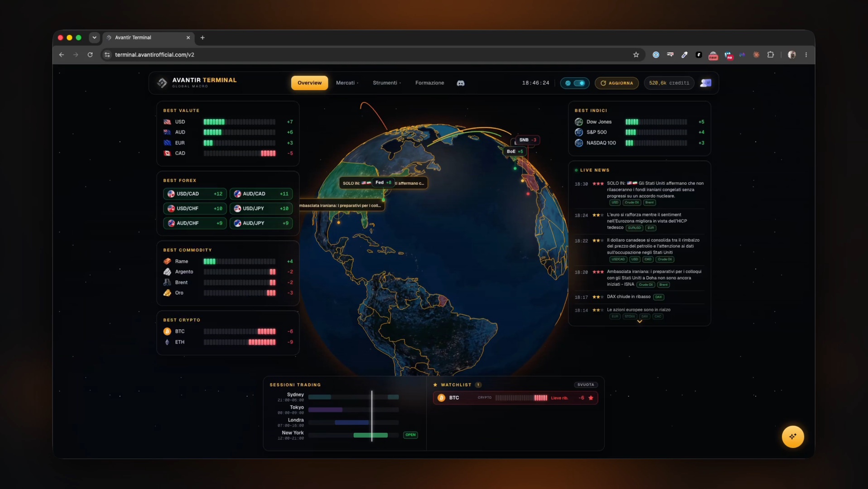Click the browser address bar URL
The image size is (868, 489).
coord(154,54)
